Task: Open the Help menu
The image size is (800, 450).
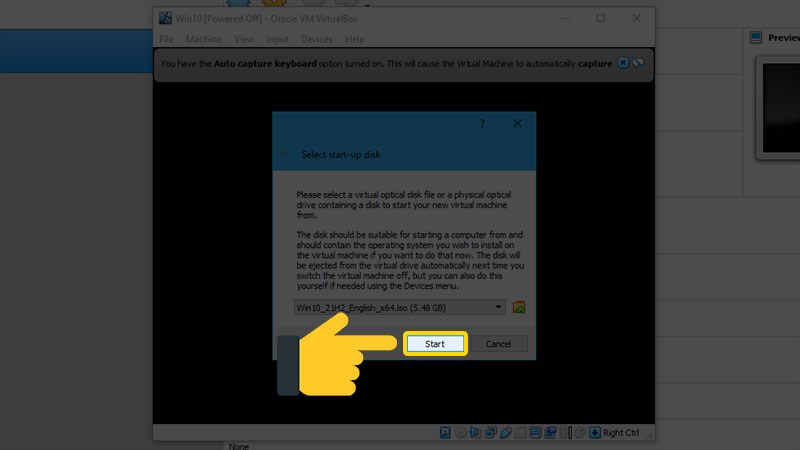Action: [355, 39]
